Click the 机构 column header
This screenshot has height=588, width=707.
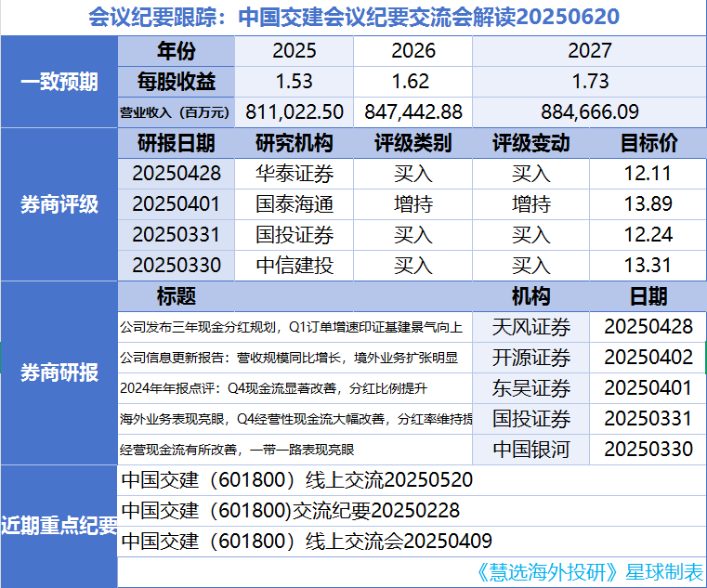tap(530, 296)
